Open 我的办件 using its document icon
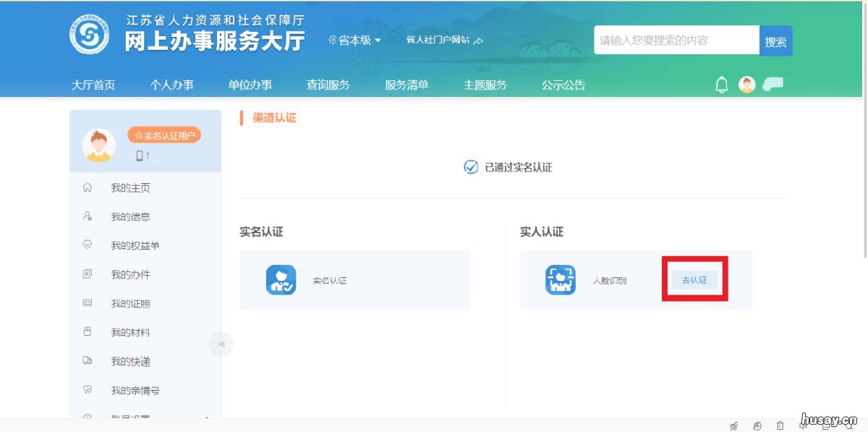868x432 pixels. tap(87, 274)
